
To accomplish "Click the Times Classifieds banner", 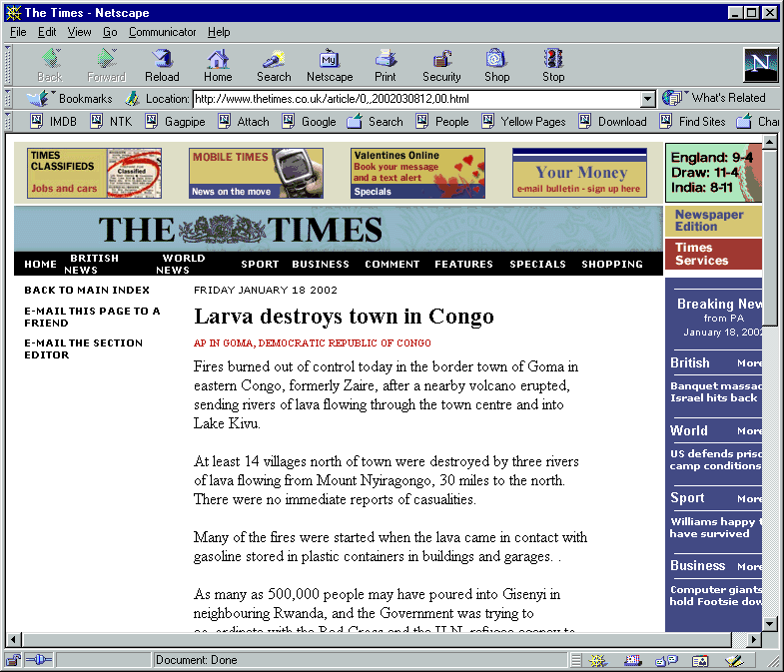I will tap(95, 173).
